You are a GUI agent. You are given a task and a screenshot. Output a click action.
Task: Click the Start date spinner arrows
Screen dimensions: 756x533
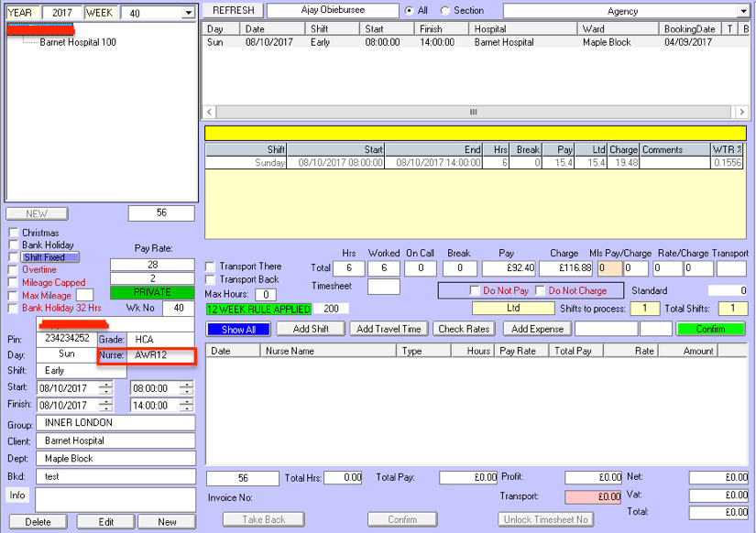pos(105,387)
